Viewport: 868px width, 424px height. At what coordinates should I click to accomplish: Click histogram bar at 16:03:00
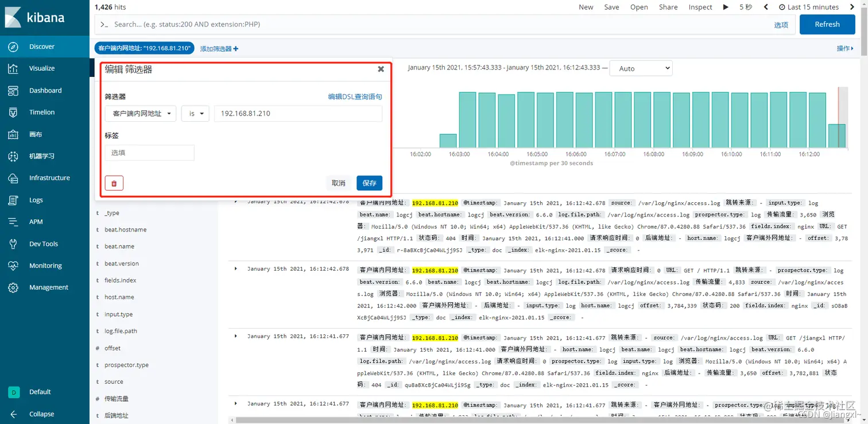pos(467,120)
